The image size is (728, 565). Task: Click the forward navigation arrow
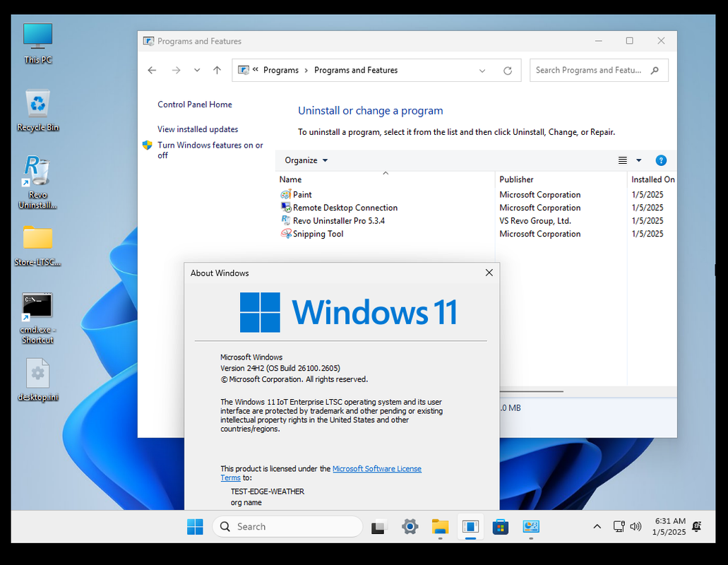click(x=176, y=70)
